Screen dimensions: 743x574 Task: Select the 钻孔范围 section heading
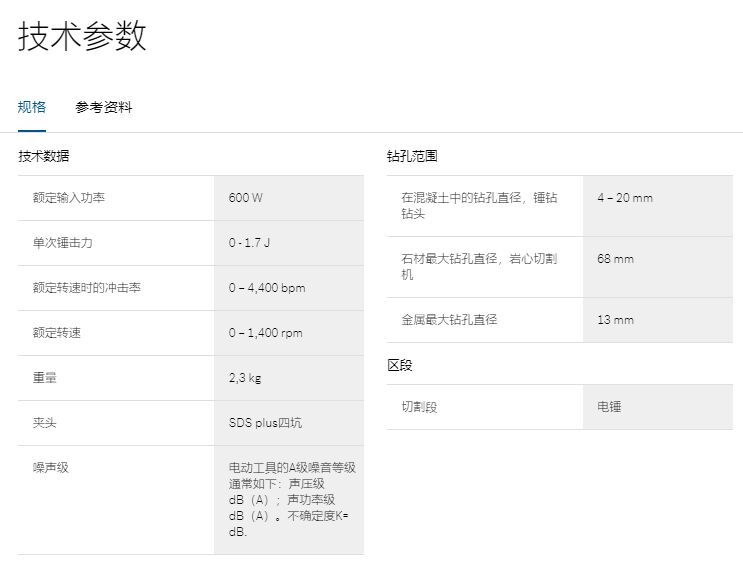pos(412,156)
